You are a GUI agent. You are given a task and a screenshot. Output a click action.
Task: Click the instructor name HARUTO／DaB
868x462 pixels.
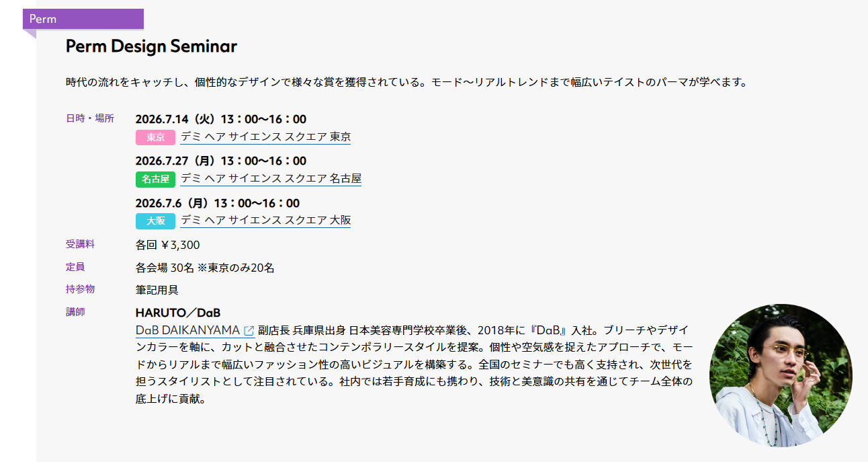tap(178, 313)
